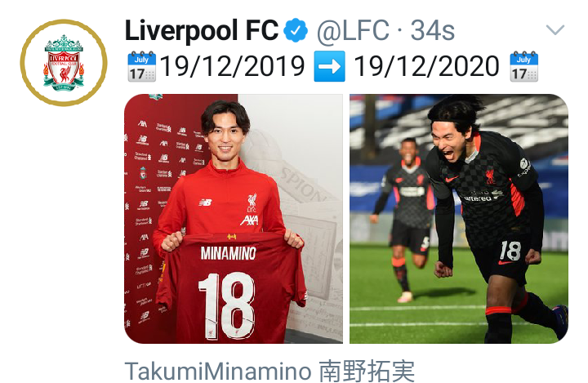This screenshot has height=383, width=588.
Task: Click the MINAMINO 18 shirt in photo
Action: [229, 287]
